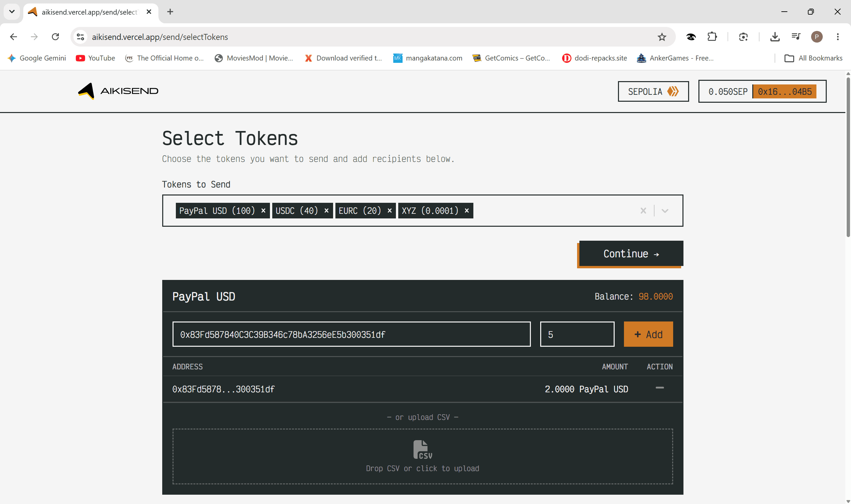Open the All Bookmarks folder
The image size is (851, 504).
click(813, 58)
